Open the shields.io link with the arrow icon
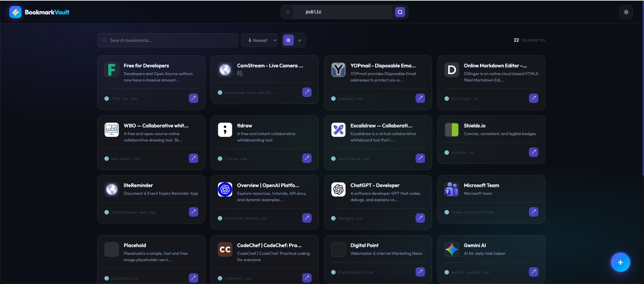The height and width of the screenshot is (284, 644). [x=534, y=152]
